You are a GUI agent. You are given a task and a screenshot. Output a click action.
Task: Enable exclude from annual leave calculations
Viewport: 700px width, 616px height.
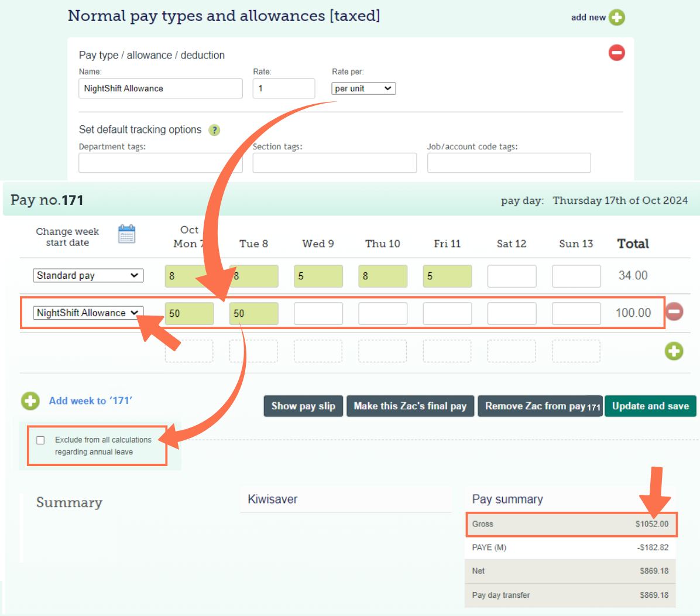(40, 440)
